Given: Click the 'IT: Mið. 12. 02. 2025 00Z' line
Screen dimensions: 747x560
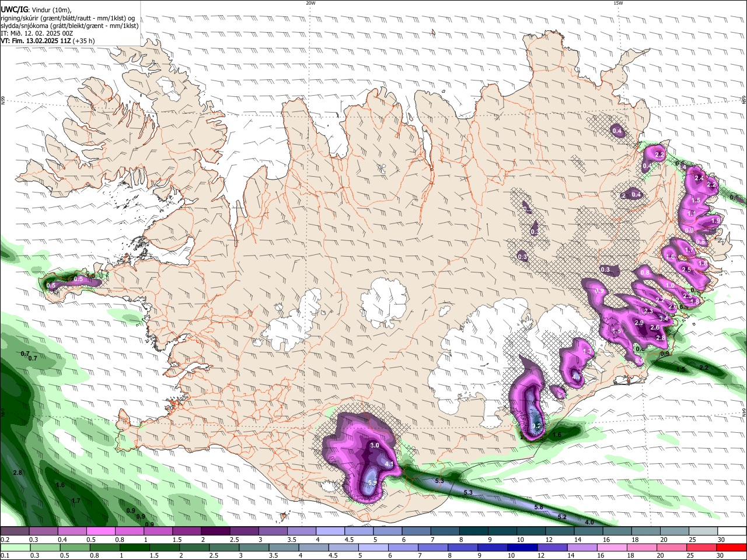Looking at the screenshot, I should [x=37, y=33].
